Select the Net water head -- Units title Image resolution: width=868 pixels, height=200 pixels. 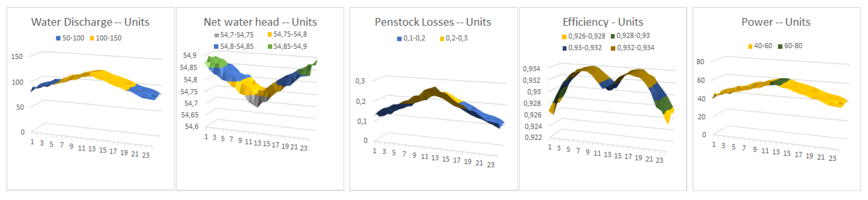[260, 22]
